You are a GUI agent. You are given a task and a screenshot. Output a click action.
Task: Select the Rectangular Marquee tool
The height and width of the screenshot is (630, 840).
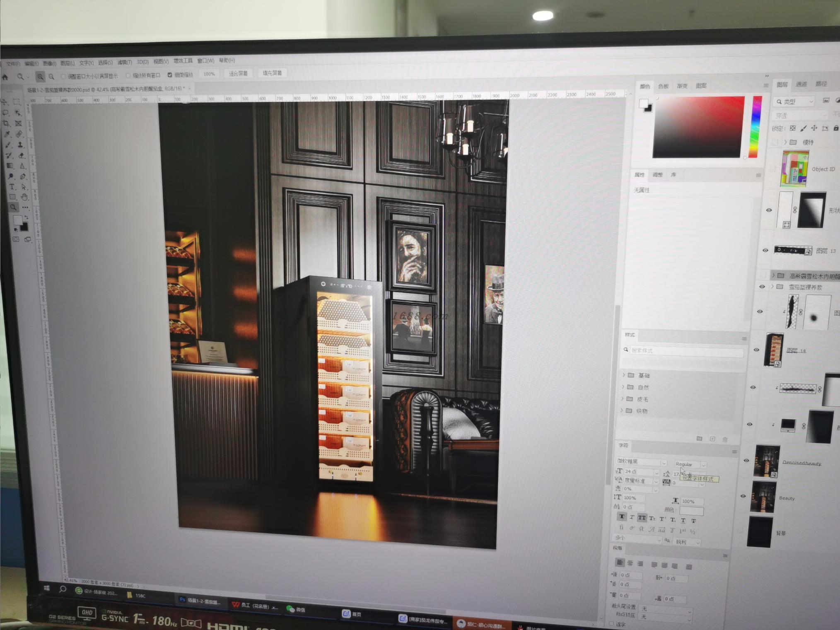coord(17,101)
